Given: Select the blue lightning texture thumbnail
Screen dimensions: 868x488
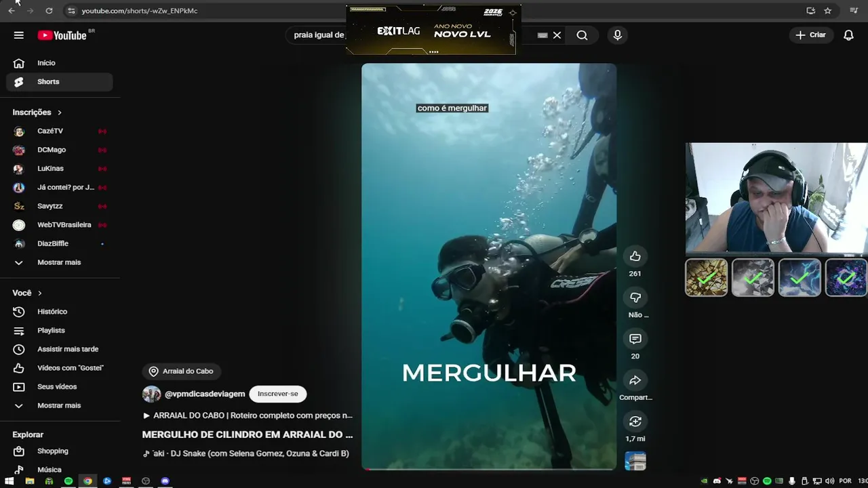Looking at the screenshot, I should coord(800,278).
